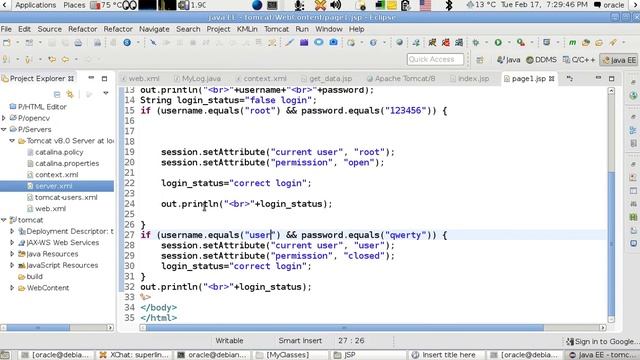Click the Run External Tools icon
640x360 pixels.
520,42
